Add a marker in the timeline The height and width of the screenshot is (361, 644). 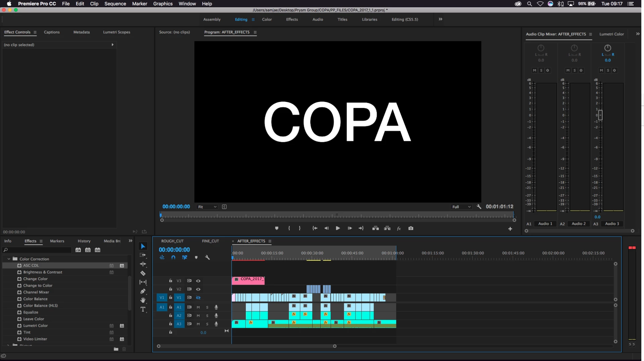click(x=196, y=257)
